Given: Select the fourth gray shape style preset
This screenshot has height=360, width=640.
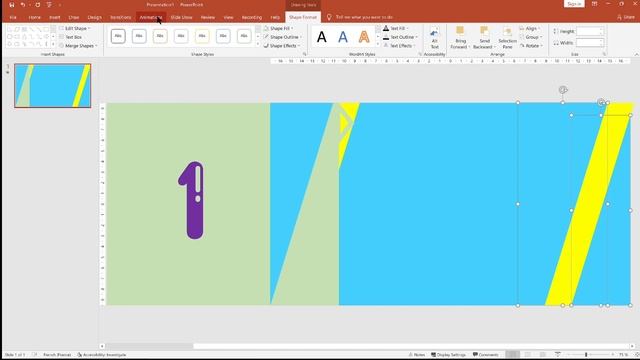Looking at the screenshot, I should click(181, 36).
